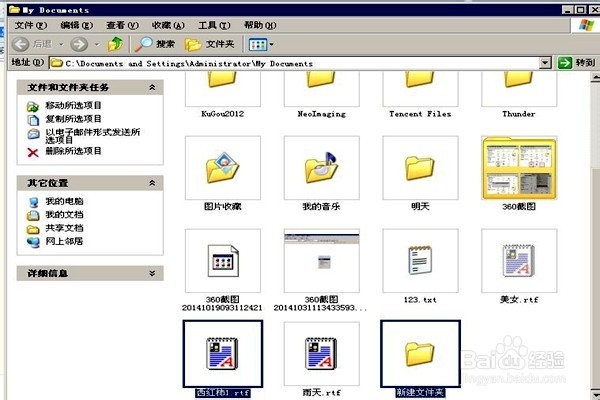Select the Thunder folder
600x400 pixels.
[519, 94]
